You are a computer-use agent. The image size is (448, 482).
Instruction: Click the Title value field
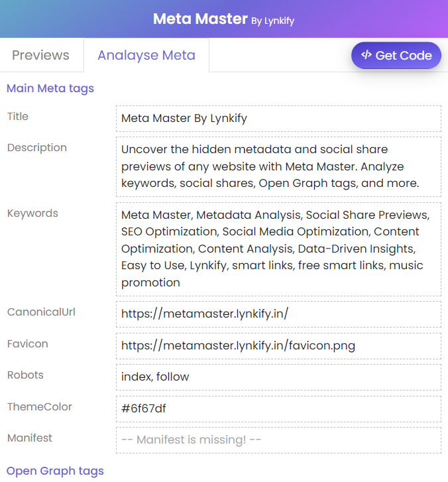(278, 119)
